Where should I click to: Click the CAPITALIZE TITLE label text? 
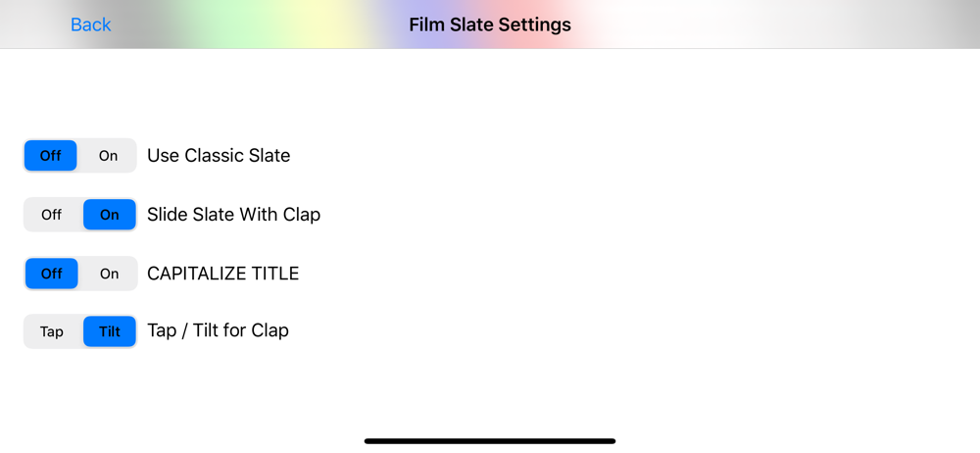tap(222, 274)
